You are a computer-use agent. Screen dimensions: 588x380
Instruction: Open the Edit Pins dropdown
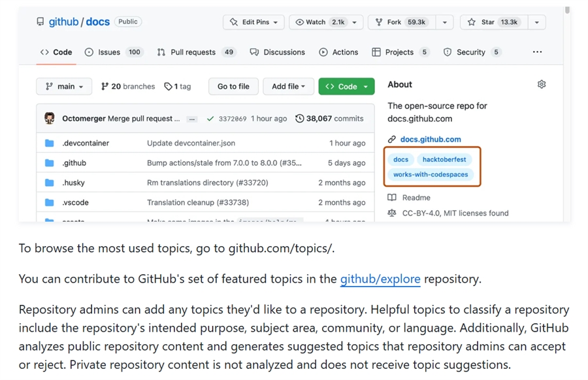[x=253, y=22]
